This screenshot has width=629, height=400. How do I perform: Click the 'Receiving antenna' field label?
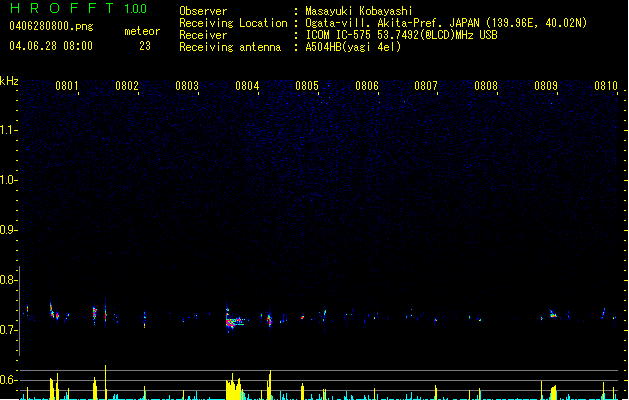pyautogui.click(x=230, y=47)
